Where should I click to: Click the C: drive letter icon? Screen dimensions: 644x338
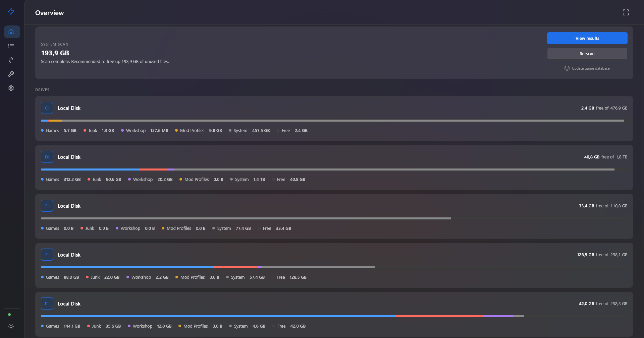(x=47, y=108)
